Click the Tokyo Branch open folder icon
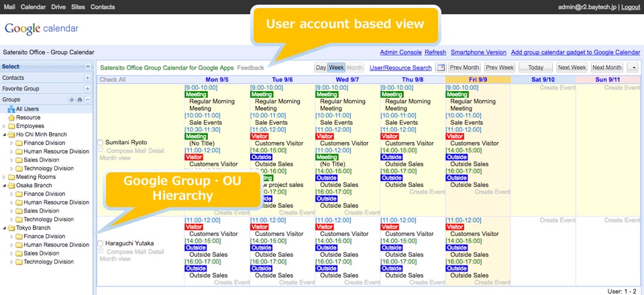The width and height of the screenshot is (644, 295). pyautogui.click(x=11, y=228)
